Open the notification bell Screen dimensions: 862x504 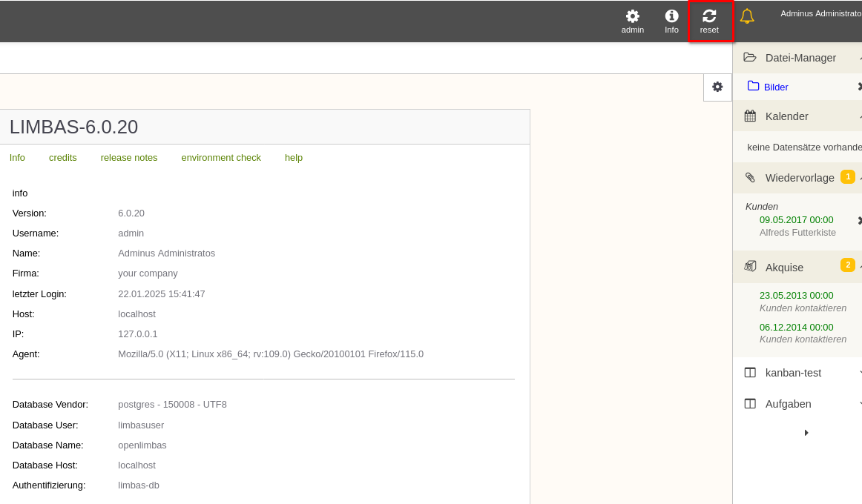(746, 16)
